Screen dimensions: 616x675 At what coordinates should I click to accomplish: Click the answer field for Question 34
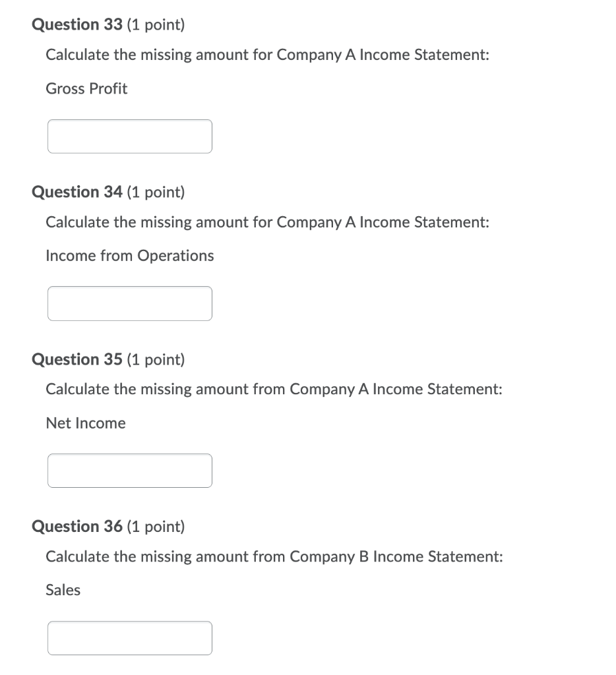click(x=129, y=303)
